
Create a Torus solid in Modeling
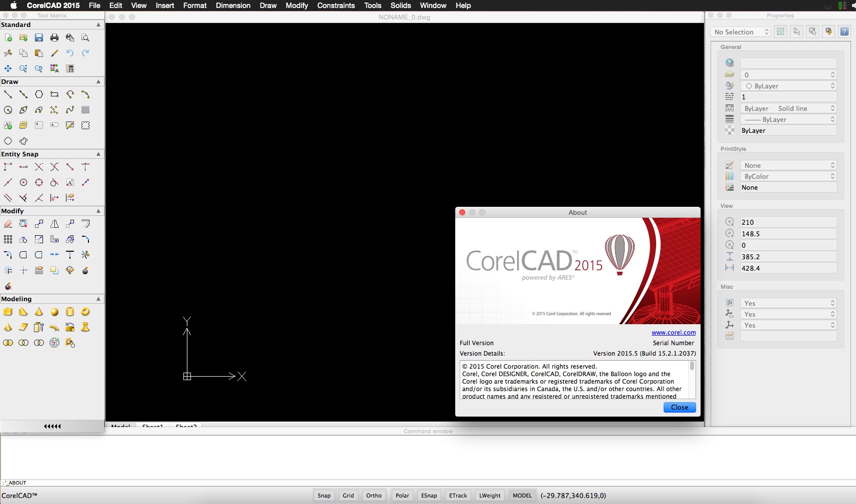click(x=85, y=312)
